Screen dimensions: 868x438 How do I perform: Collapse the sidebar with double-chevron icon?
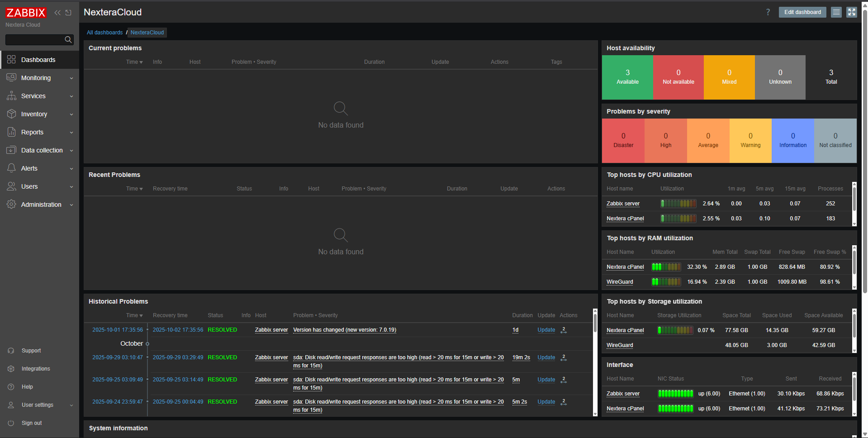click(x=57, y=13)
